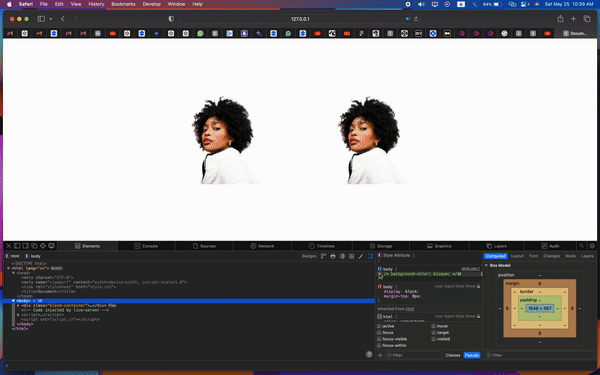Screen dimensions: 600x375
Task: Click the Flex badge on blend-container div
Action: click(112, 305)
